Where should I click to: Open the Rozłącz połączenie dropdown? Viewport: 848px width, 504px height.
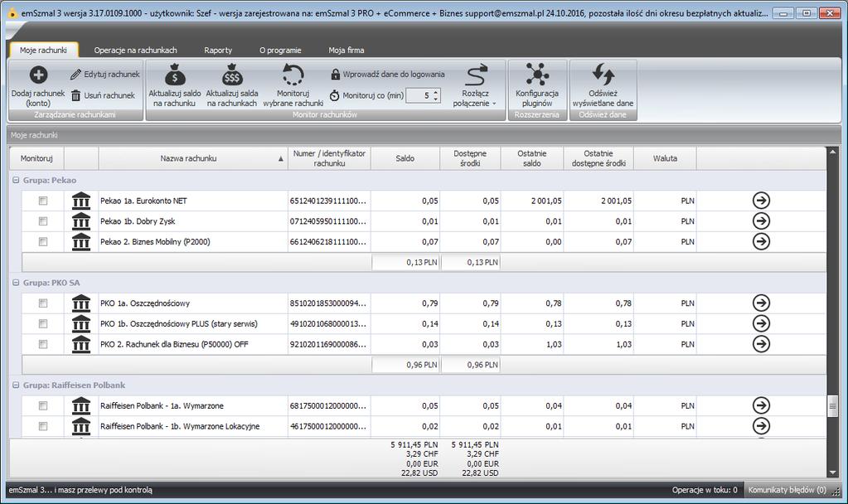[475, 85]
